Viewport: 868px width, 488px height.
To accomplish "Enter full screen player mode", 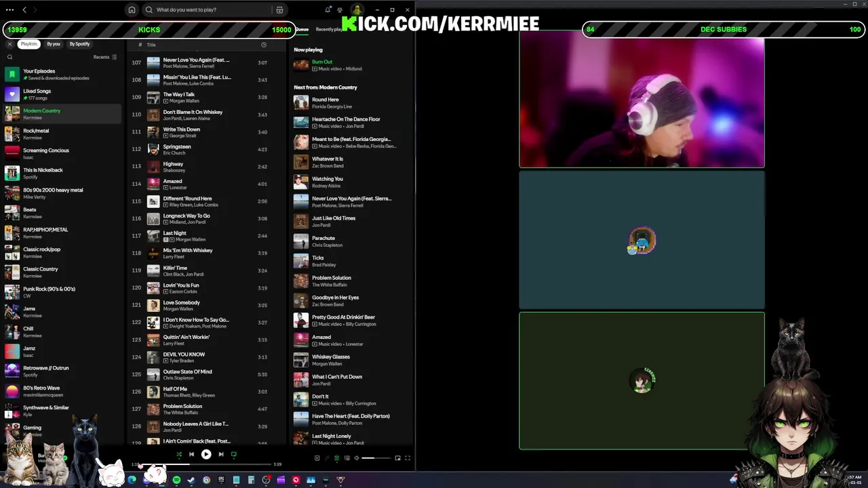I will pyautogui.click(x=408, y=458).
